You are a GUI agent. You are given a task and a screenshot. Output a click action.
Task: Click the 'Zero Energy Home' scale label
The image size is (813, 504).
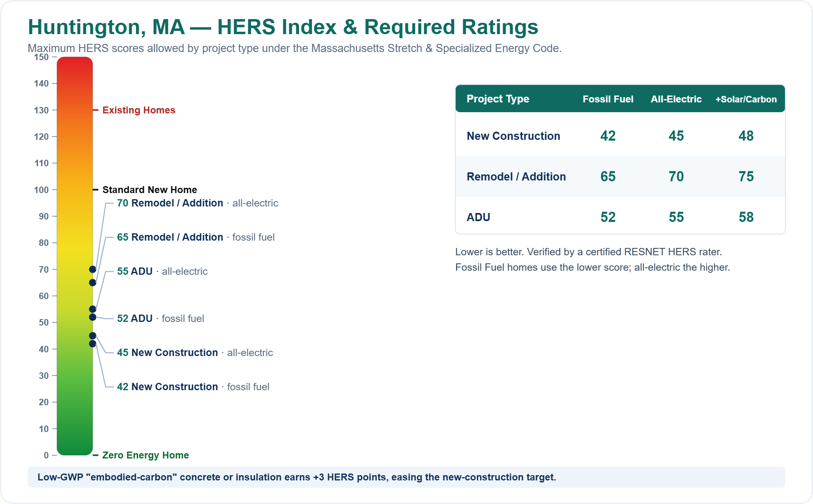(146, 455)
